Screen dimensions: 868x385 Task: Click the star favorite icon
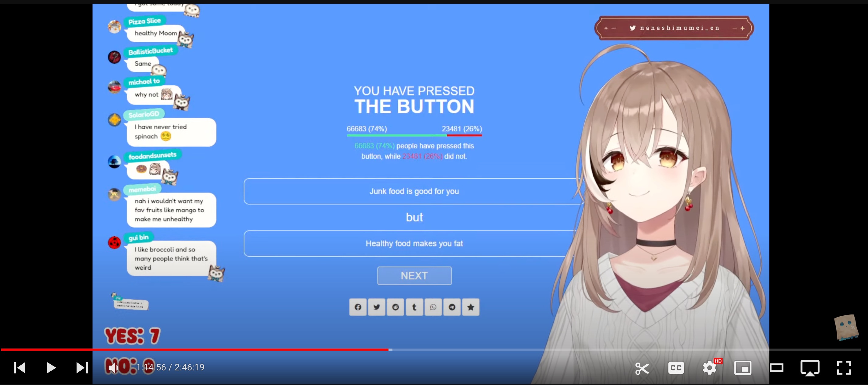pyautogui.click(x=471, y=307)
